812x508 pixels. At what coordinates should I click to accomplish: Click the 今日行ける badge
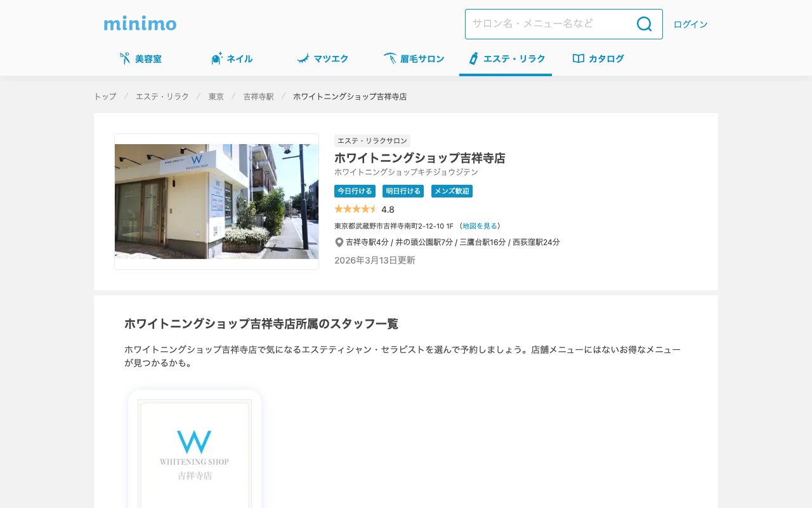pos(355,190)
